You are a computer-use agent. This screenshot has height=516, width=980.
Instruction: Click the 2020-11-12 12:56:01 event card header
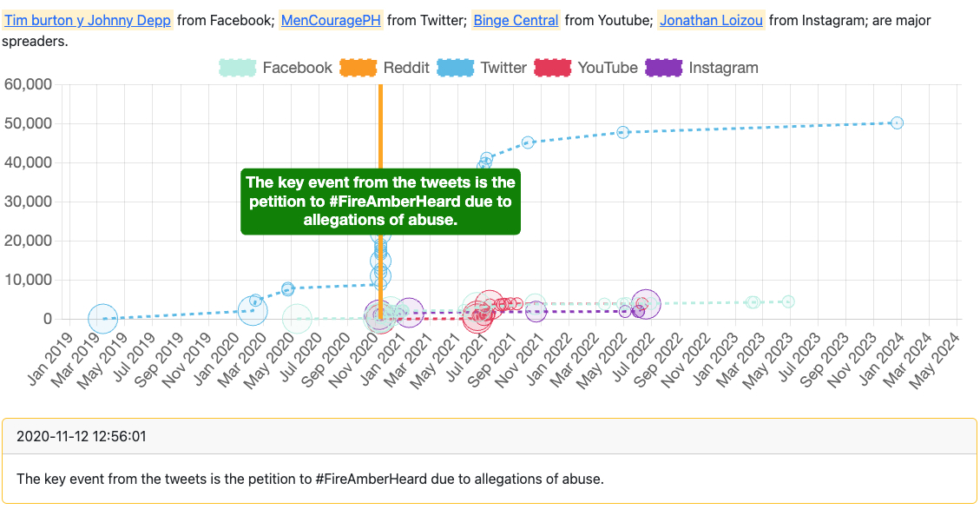[490, 436]
